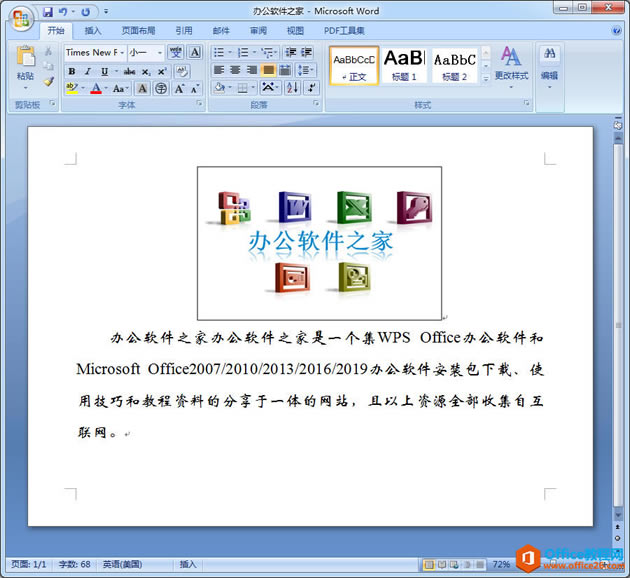
Task: Select the Format Painter brush
Action: pyautogui.click(x=49, y=82)
